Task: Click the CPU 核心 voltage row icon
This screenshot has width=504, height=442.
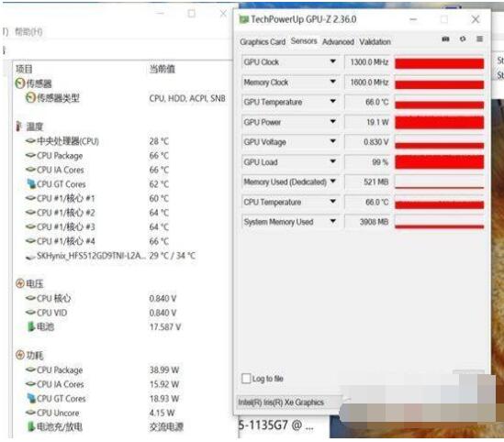Action: [30, 298]
